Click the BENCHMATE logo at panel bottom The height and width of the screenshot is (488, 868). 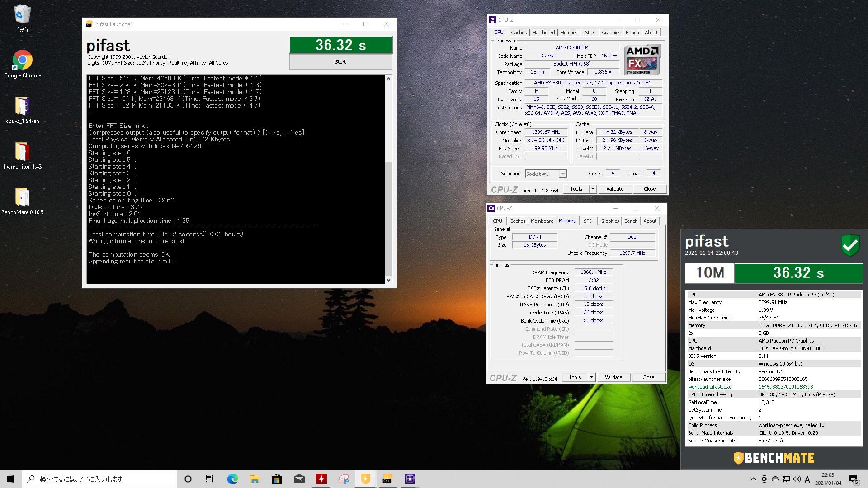[x=774, y=458]
